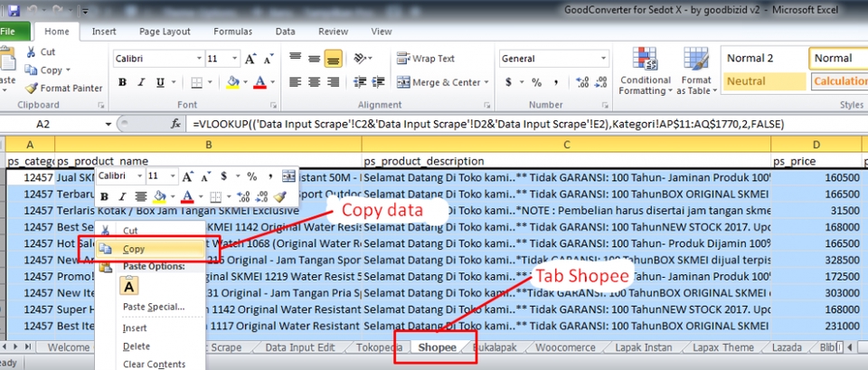868x370 pixels.
Task: Toggle bold in mini toolbar
Action: [x=105, y=196]
